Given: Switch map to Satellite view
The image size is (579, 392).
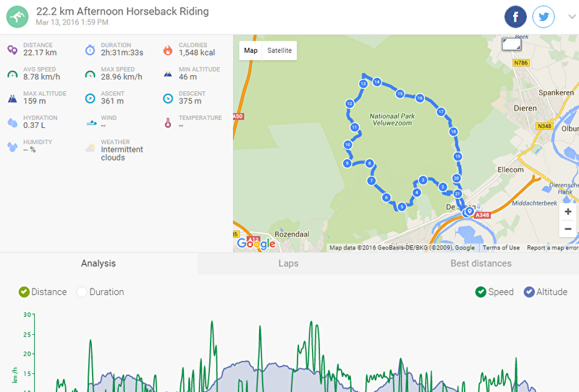Looking at the screenshot, I should [279, 51].
